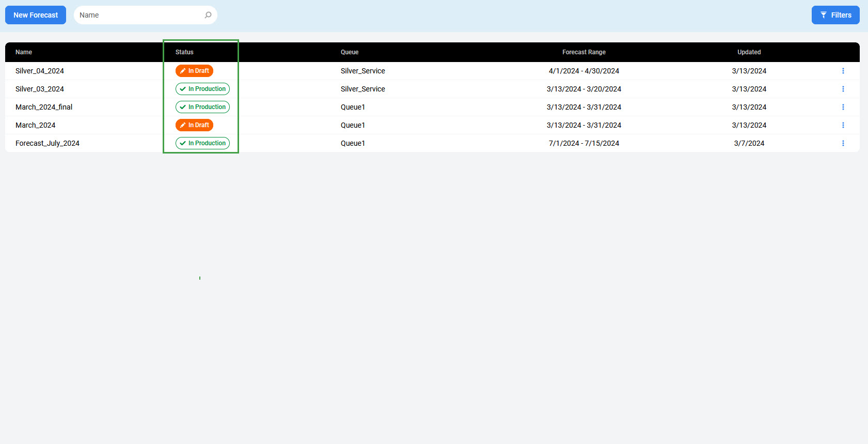Screen dimensions: 868x444
Task: Open the three-dot menu for Silver_04_2024
Action: [843, 71]
